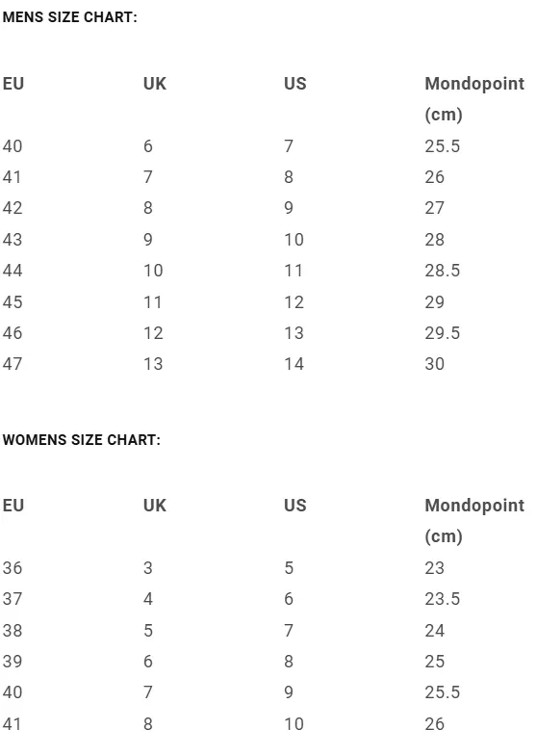Image resolution: width=537 pixels, height=756 pixels.
Task: Click the WOMENS SIZE CHART heading
Action: [x=82, y=440]
